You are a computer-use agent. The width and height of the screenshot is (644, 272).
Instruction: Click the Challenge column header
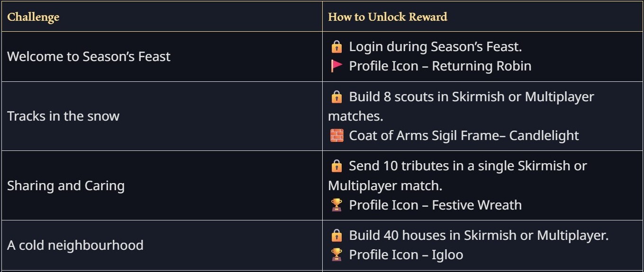point(33,17)
